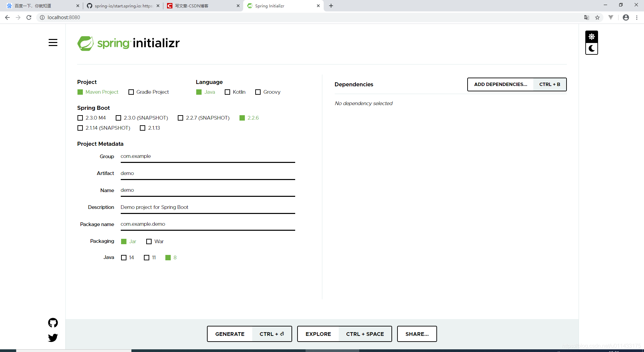
Task: Select Java version 14
Action: 127,258
